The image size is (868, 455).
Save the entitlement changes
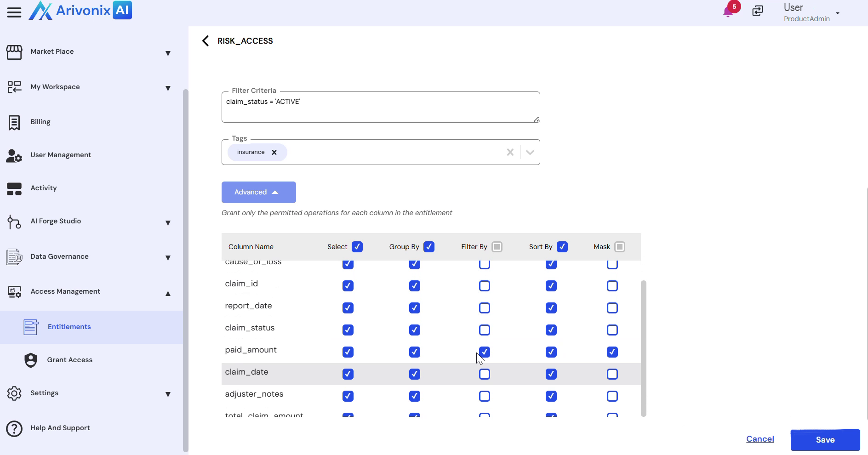(825, 440)
